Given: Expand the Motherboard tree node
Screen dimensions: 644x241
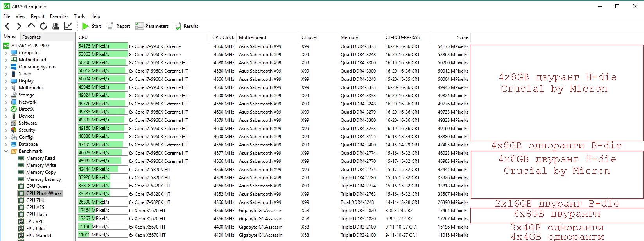Looking at the screenshot, I should (x=6, y=60).
